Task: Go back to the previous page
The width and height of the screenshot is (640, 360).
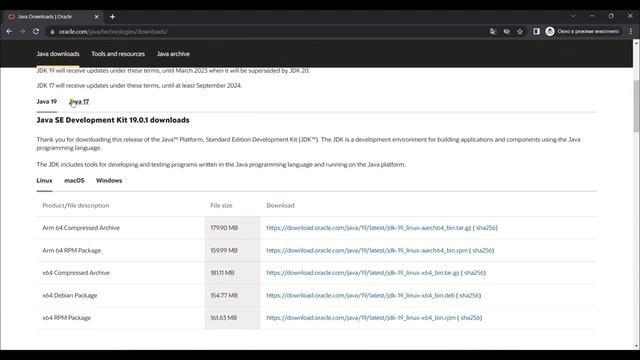Action: (x=9, y=31)
